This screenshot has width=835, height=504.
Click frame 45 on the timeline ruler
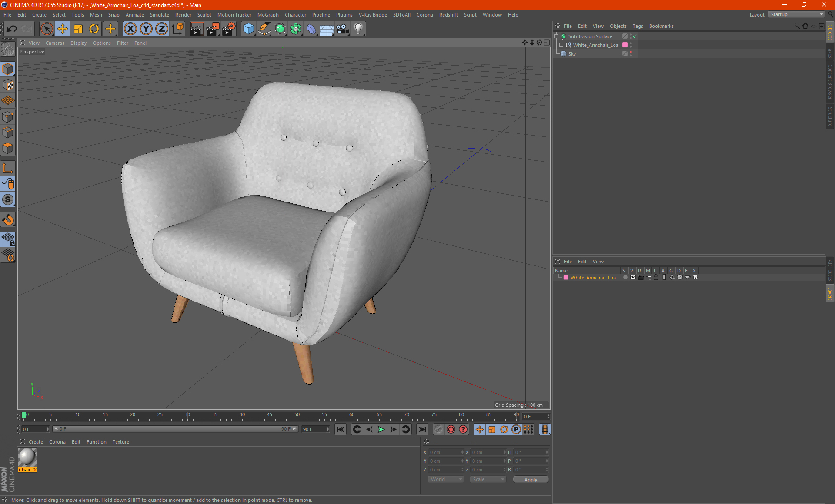[270, 415]
